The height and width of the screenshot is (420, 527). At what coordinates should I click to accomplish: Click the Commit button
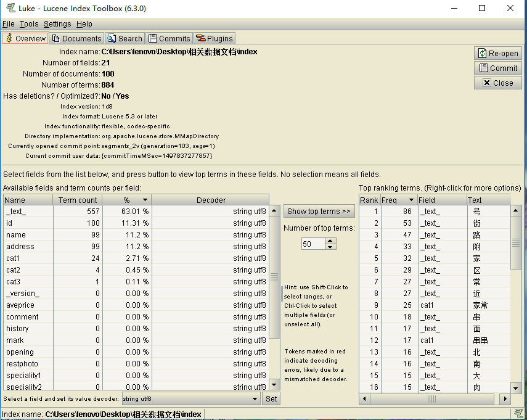(x=498, y=68)
